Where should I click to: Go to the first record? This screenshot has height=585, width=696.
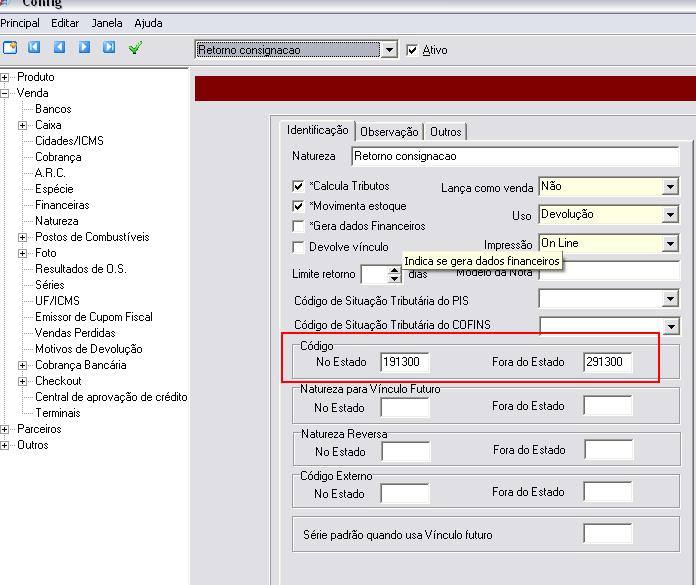[x=35, y=47]
